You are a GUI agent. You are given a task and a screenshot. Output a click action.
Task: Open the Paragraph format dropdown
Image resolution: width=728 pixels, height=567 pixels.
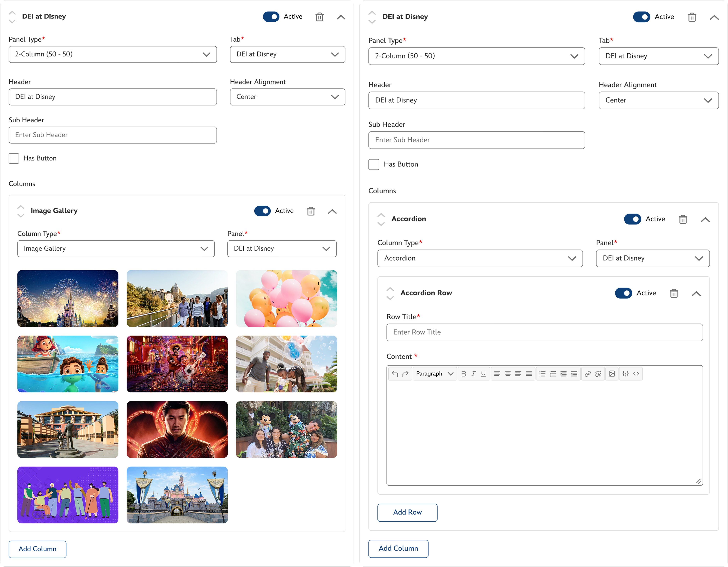(434, 374)
